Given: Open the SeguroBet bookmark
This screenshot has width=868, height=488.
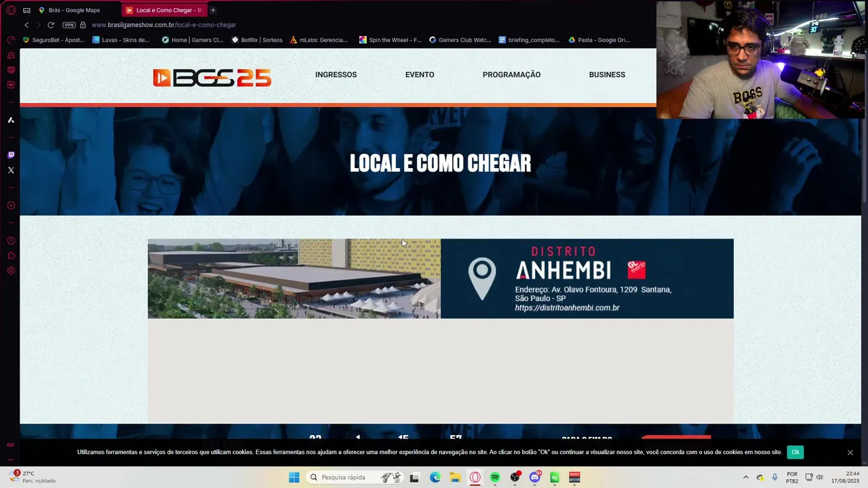Looking at the screenshot, I should (54, 40).
